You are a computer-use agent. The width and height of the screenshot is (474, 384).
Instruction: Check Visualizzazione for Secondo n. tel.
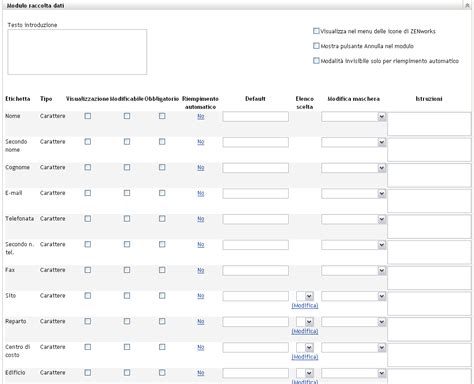click(88, 244)
